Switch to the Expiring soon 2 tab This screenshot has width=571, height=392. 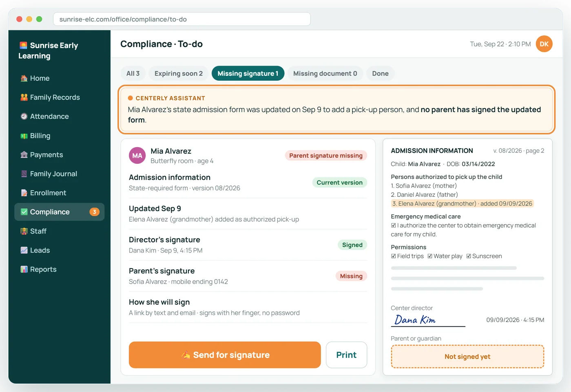[179, 73]
